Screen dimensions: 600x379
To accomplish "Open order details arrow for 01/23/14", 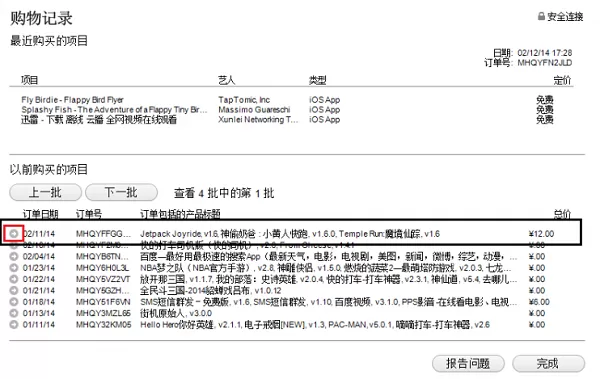I will pos(14,268).
